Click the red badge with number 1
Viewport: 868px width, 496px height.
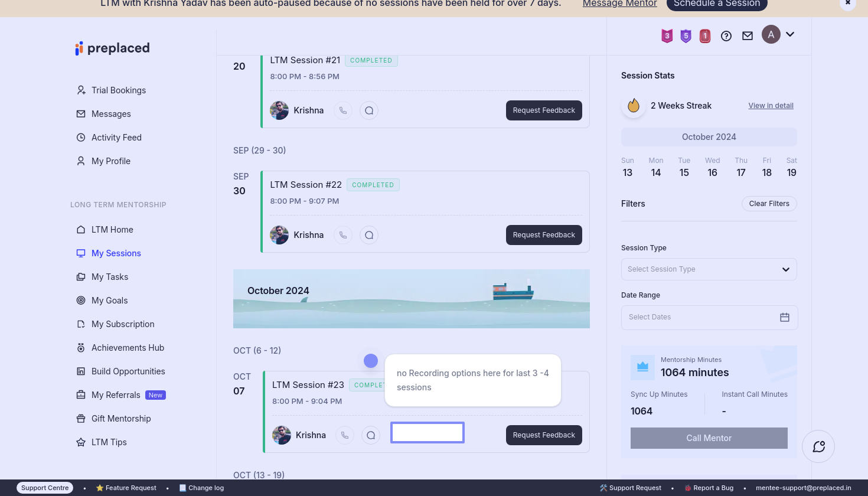(x=705, y=36)
